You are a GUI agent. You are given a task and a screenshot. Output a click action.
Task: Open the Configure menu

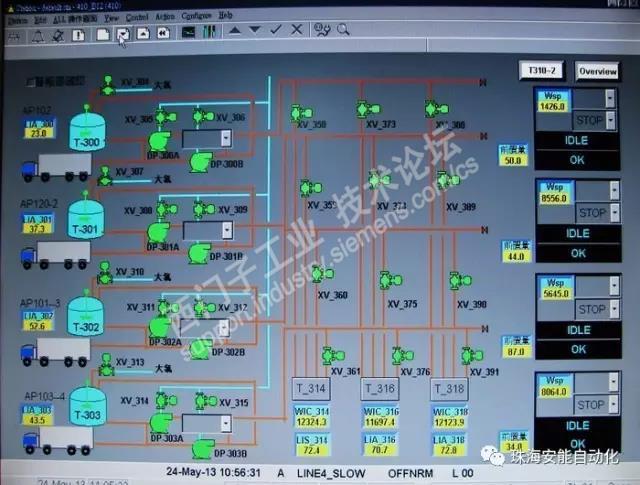coord(196,16)
